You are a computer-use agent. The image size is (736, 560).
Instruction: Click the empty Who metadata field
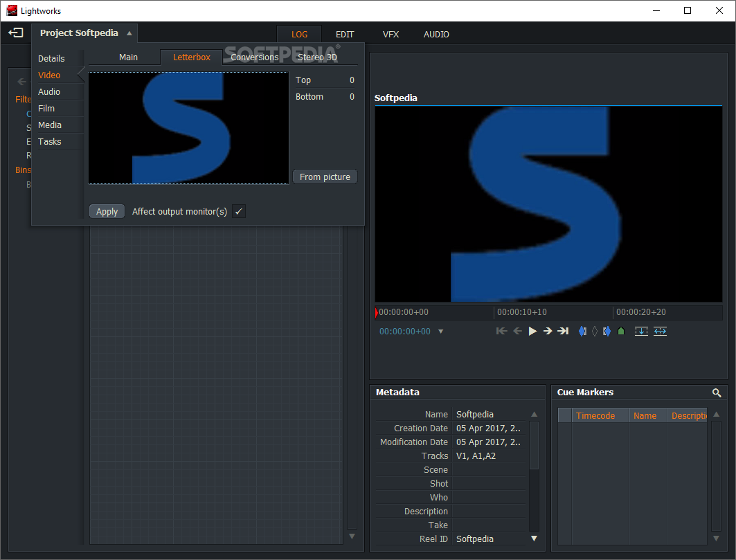[x=489, y=497]
